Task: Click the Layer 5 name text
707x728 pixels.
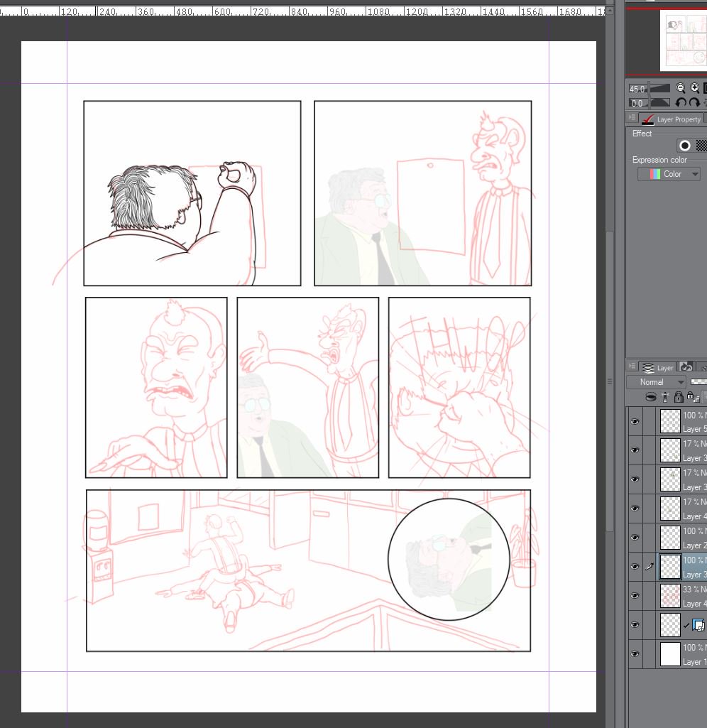Action: pos(694,429)
